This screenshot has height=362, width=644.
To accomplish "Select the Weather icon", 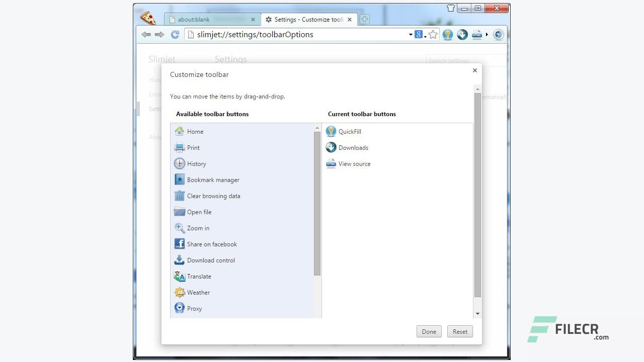I will (x=180, y=292).
